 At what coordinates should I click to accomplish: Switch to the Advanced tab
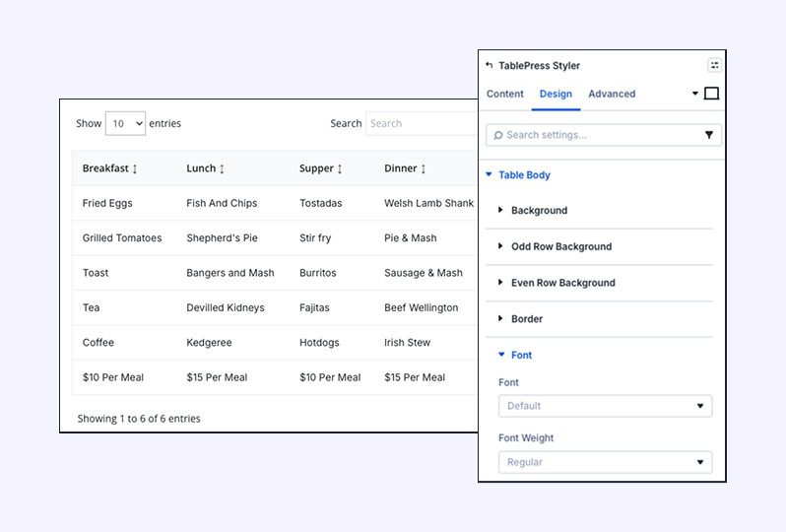click(612, 94)
